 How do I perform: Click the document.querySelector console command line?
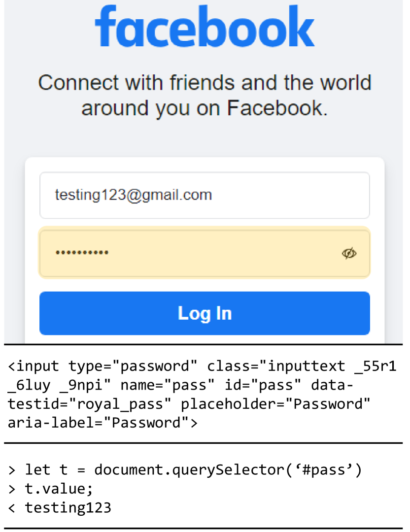(x=194, y=470)
